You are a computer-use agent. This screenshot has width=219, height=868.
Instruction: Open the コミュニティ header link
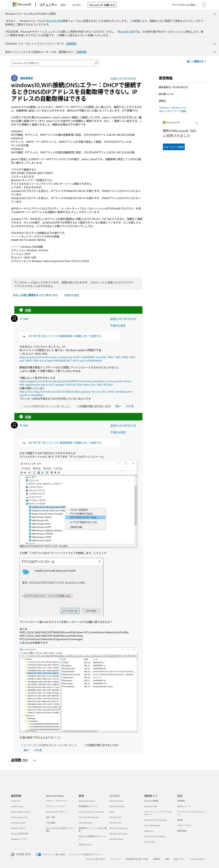point(48,5)
